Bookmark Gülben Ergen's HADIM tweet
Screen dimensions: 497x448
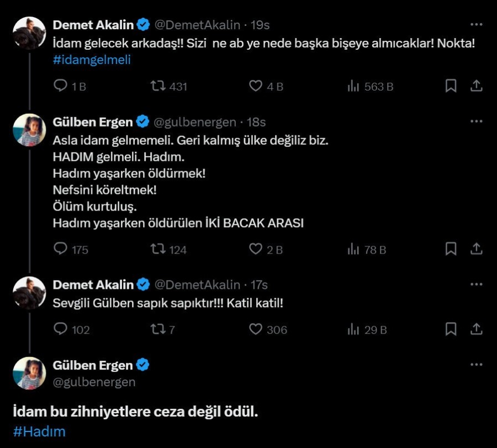pyautogui.click(x=451, y=249)
